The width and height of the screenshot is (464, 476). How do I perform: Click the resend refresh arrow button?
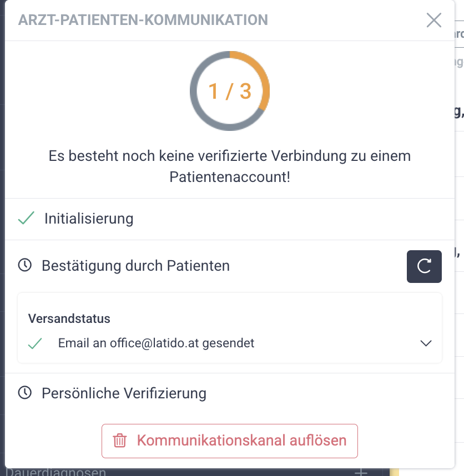coord(424,266)
